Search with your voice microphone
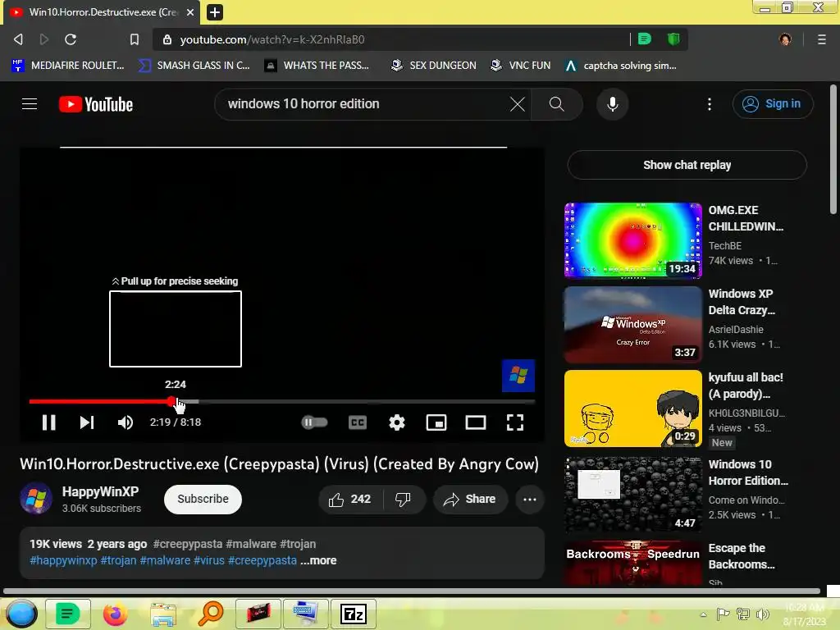The image size is (840, 630). click(x=612, y=104)
